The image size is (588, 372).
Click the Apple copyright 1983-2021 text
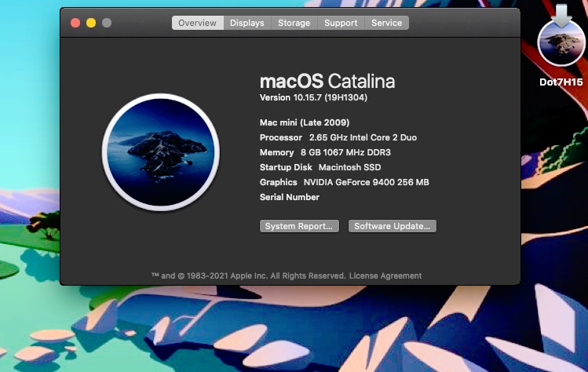(248, 275)
